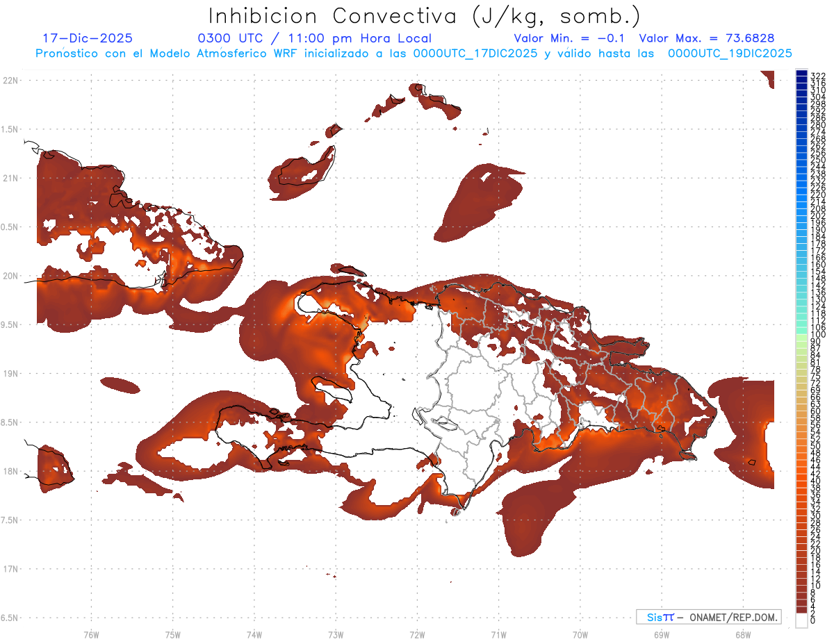Click the '250' legend value
This screenshot has height=644, width=834.
coord(817,160)
